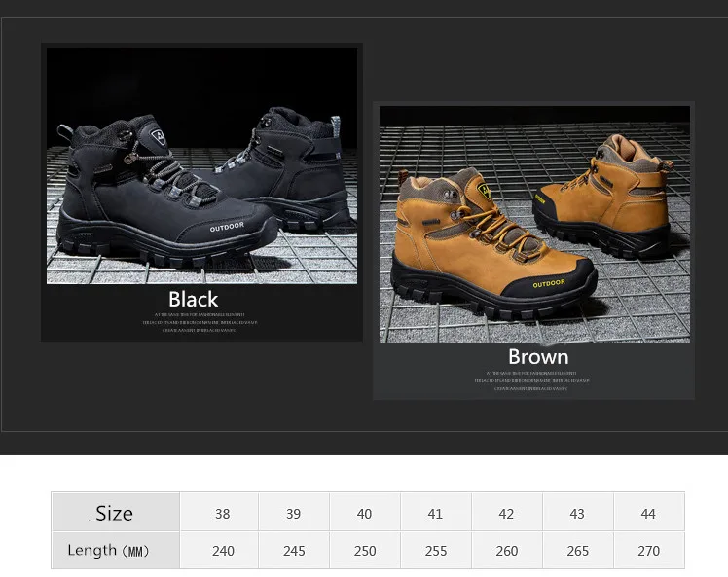Click the 270 length value

(x=649, y=550)
